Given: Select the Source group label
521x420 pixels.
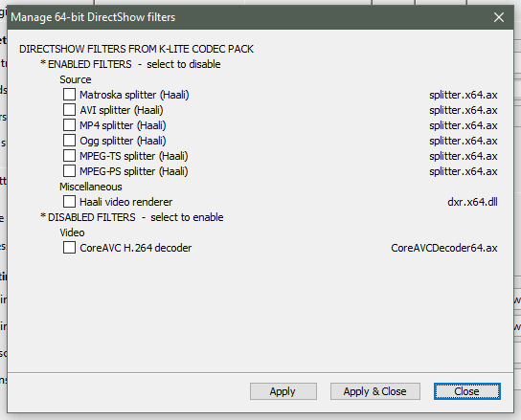Looking at the screenshot, I should [76, 79].
